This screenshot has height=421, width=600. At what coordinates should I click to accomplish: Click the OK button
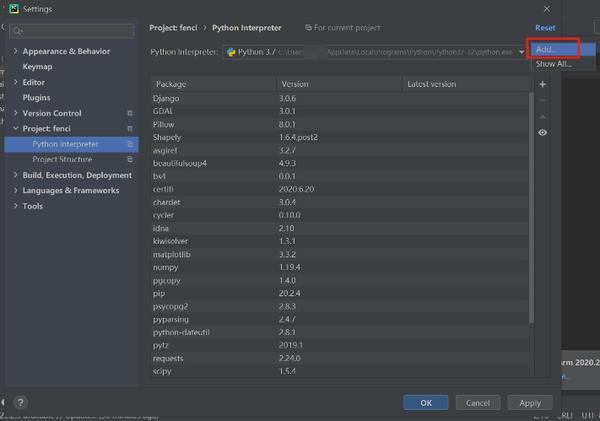(x=426, y=403)
